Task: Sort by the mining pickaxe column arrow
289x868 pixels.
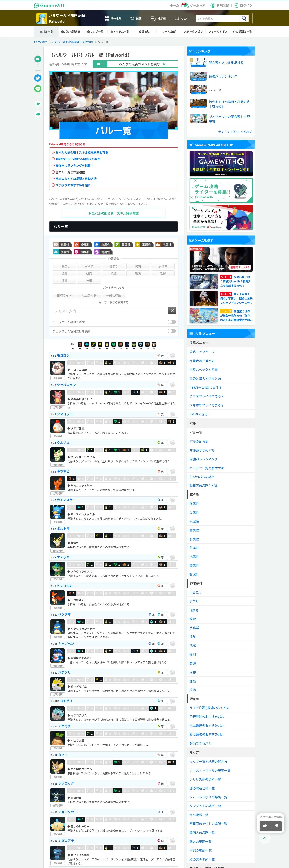Action: [127, 348]
